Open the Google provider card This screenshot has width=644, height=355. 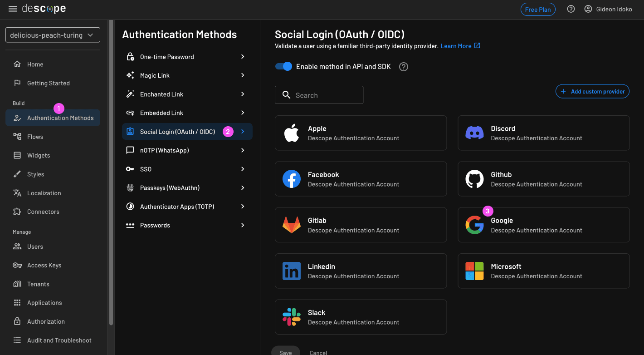[544, 225]
